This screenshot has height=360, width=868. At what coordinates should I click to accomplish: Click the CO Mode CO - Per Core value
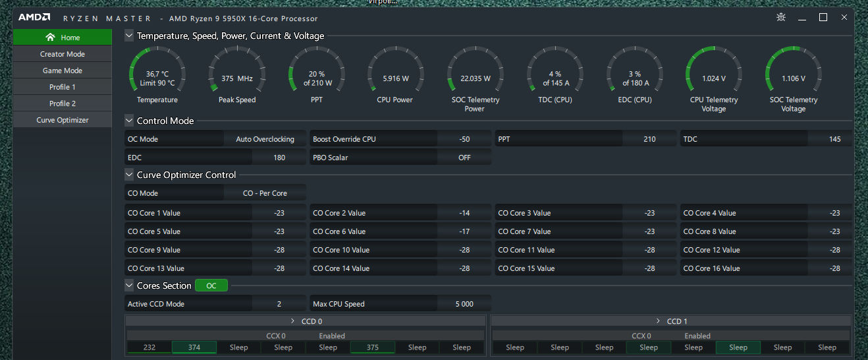click(265, 193)
